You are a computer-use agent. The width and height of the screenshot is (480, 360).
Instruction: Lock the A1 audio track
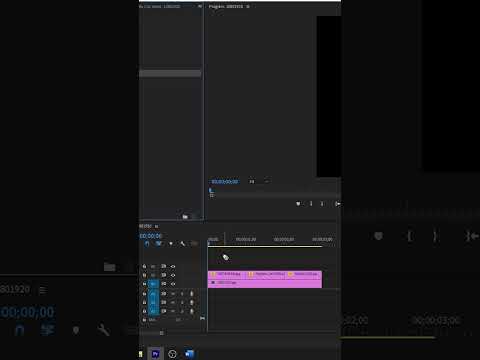tap(144, 294)
